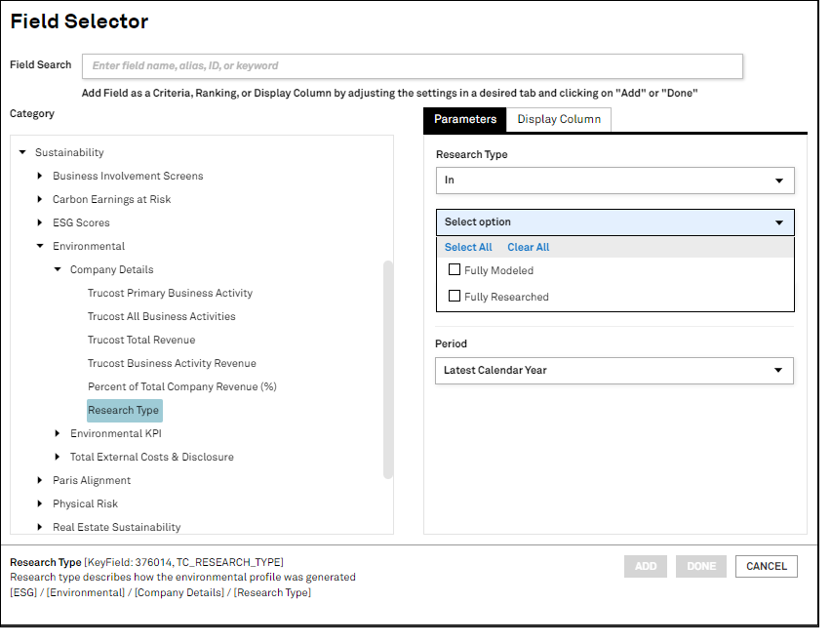Click the Company Details tree label

point(111,269)
